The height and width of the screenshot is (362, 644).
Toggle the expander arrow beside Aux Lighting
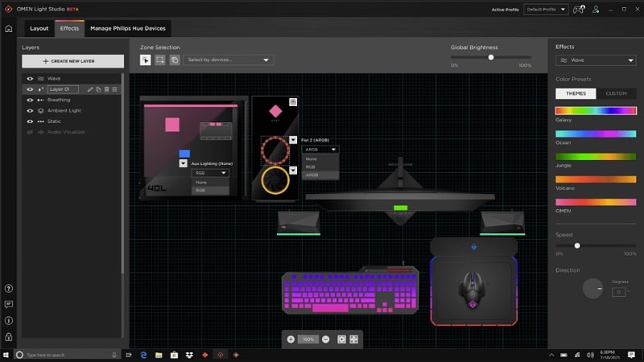pos(184,163)
